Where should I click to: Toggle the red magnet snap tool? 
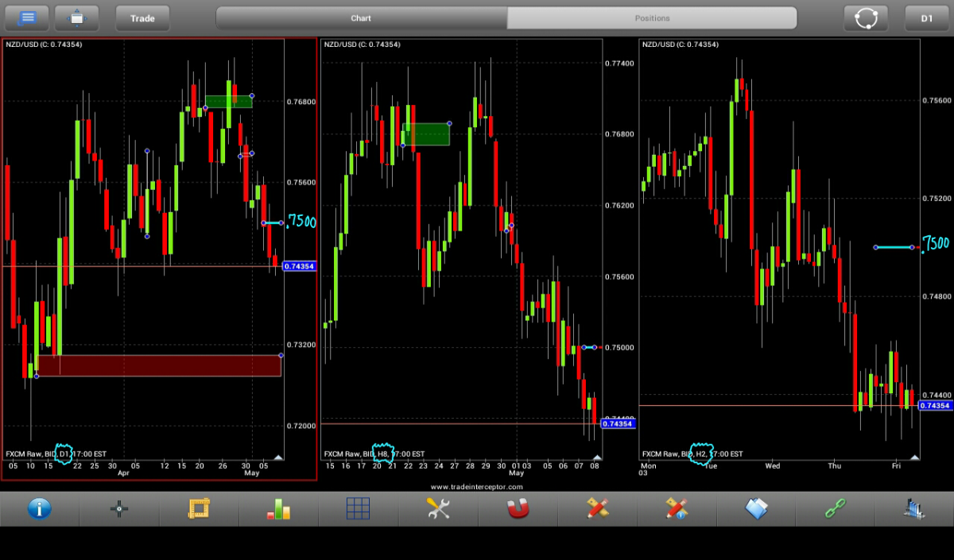coord(518,508)
